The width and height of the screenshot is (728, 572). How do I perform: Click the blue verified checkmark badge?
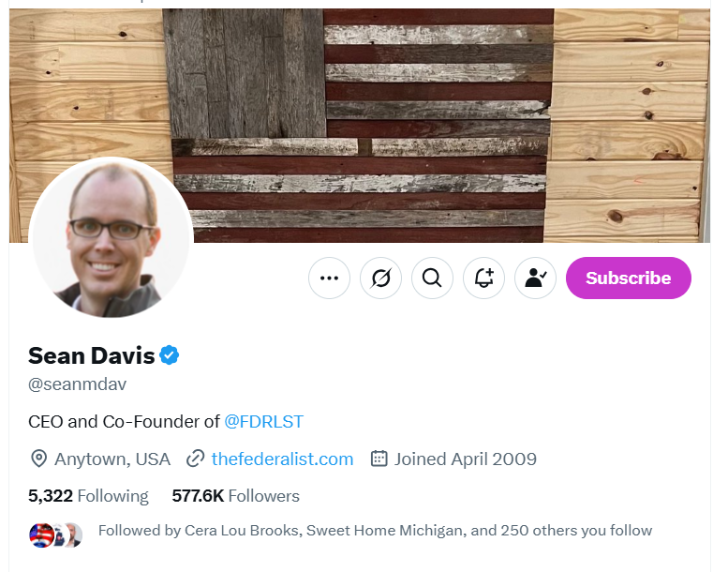pyautogui.click(x=170, y=355)
